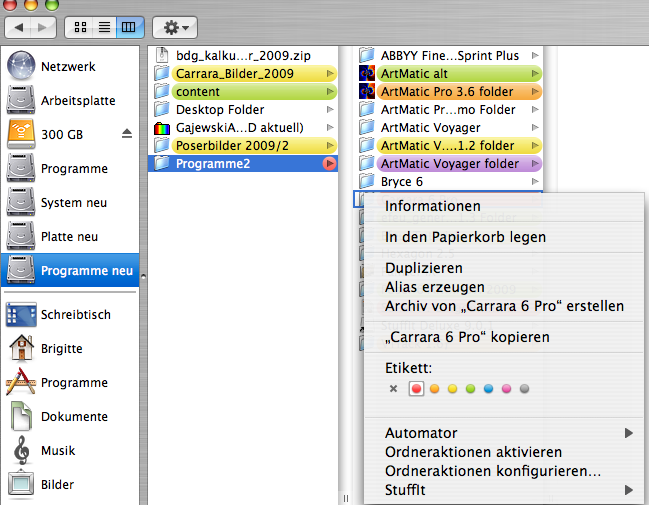The image size is (649, 505).
Task: Expand Desktop Folder arrow
Action: tap(330, 110)
